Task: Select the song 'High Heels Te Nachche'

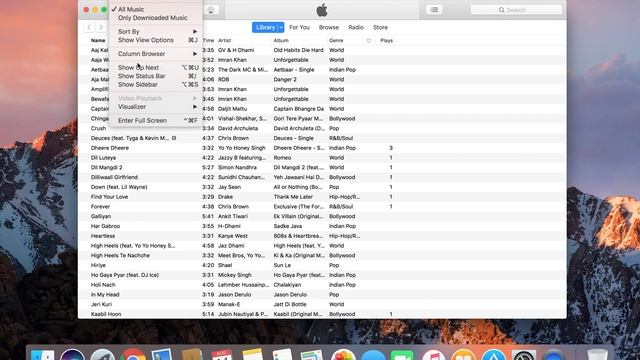Action: pyautogui.click(x=120, y=256)
